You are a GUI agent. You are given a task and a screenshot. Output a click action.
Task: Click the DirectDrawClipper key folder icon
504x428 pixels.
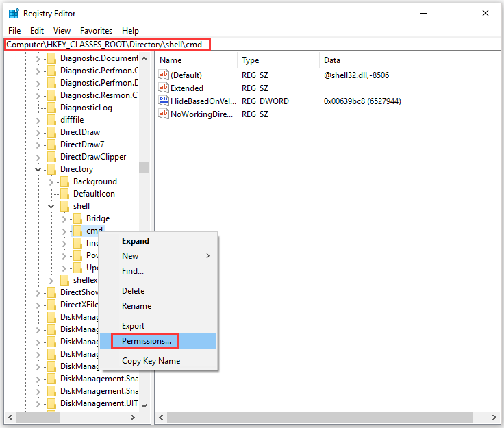point(52,157)
